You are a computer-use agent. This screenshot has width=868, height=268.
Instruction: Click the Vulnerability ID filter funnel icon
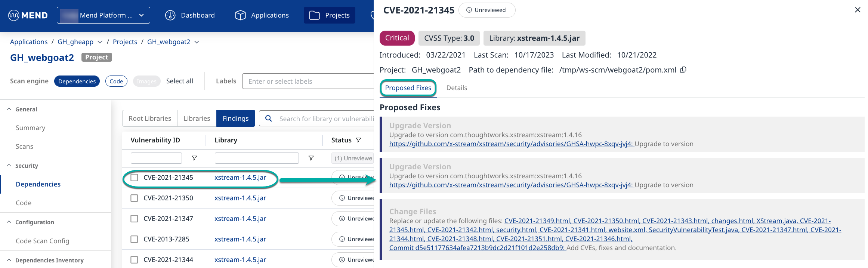(x=194, y=158)
